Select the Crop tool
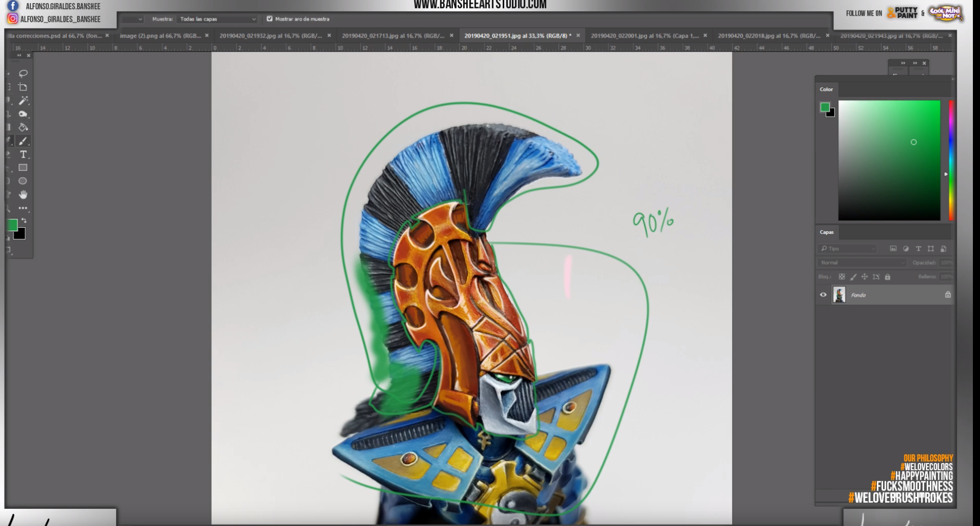Viewport: 980px width, 526px height. pos(23,87)
